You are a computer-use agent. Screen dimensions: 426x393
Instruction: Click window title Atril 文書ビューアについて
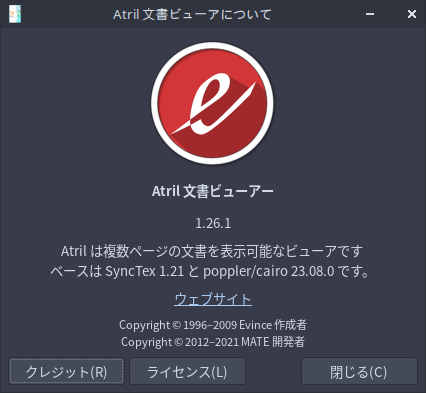192,15
